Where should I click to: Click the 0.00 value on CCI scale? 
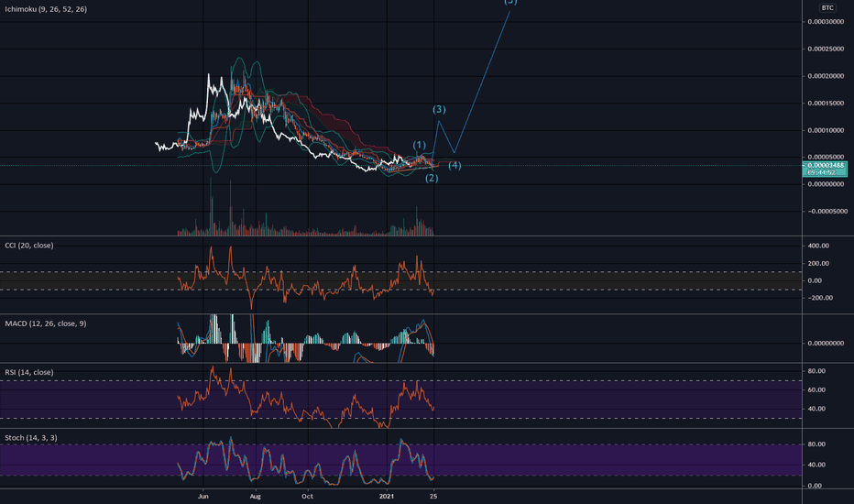pyautogui.click(x=815, y=281)
